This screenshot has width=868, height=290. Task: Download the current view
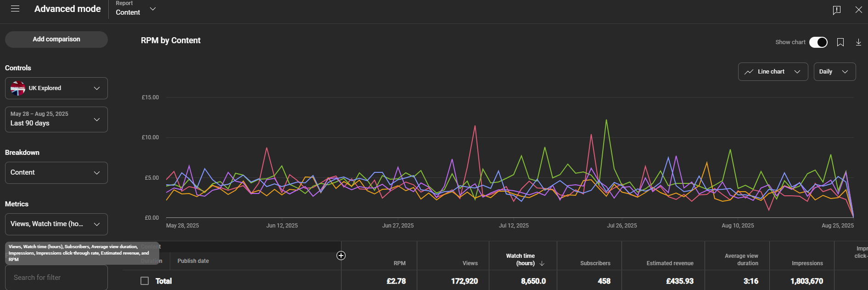click(858, 42)
